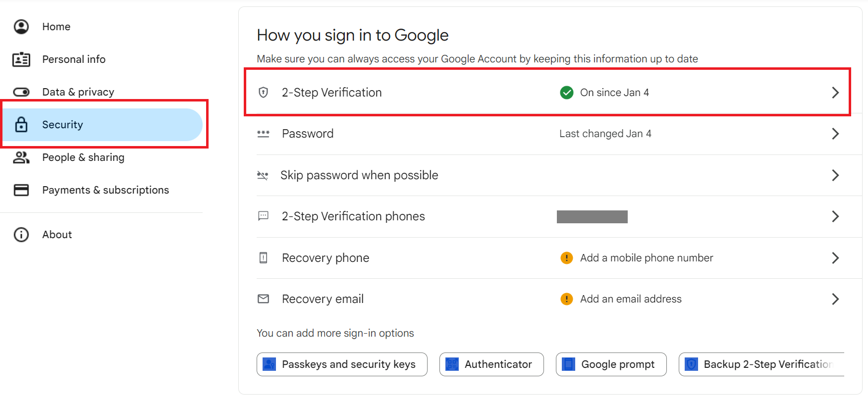This screenshot has height=403, width=868.
Task: Open the People & sharing menu item
Action: (x=83, y=157)
